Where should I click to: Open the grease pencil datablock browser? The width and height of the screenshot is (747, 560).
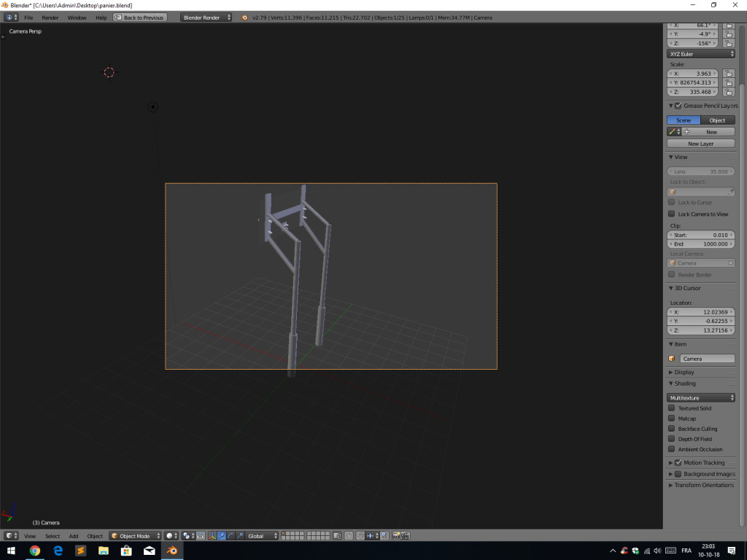[674, 132]
